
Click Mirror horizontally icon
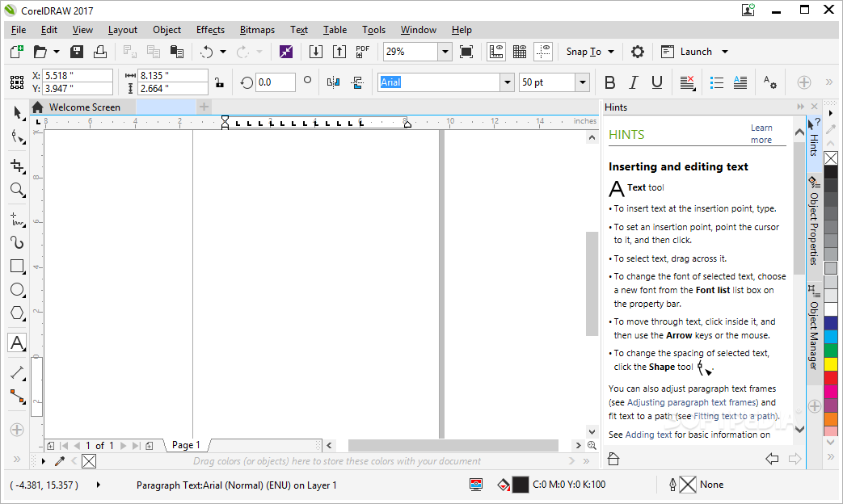click(x=333, y=82)
